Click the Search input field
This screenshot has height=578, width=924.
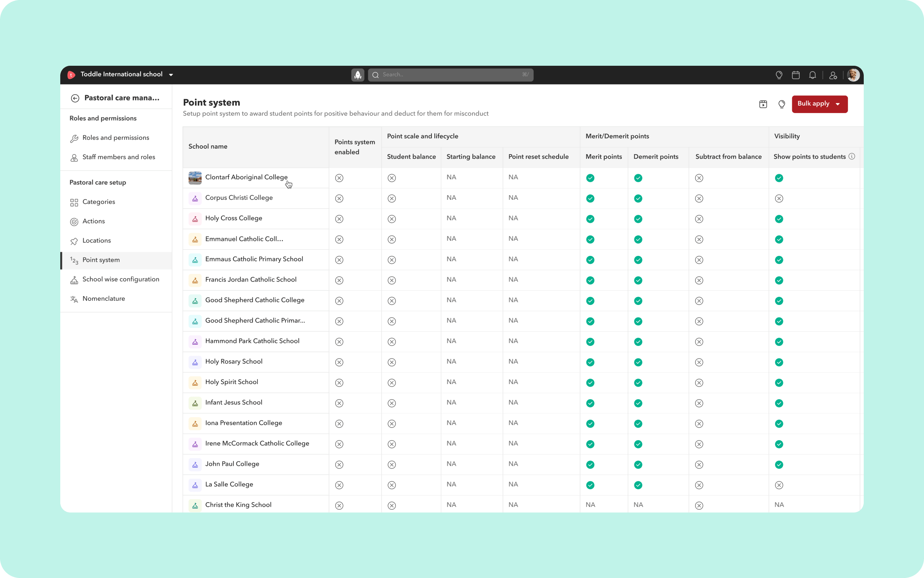451,75
